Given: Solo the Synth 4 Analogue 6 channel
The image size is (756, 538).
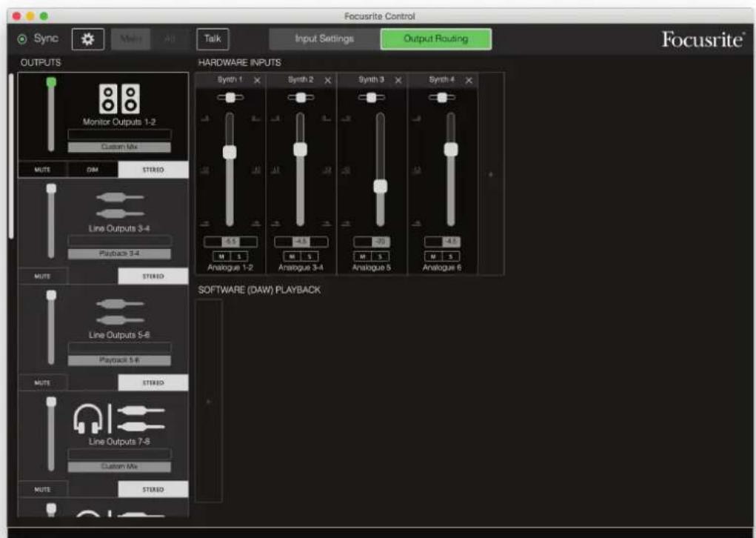Looking at the screenshot, I should [451, 256].
